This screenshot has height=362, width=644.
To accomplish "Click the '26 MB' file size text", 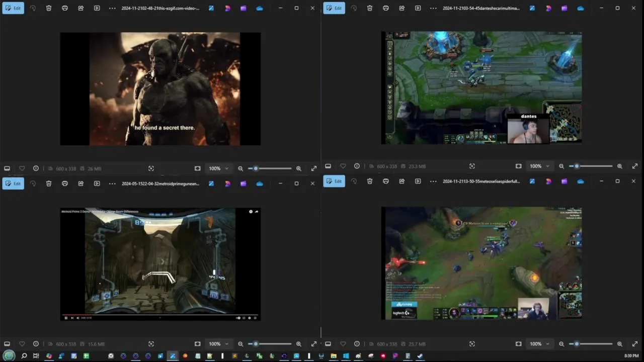I will pos(94,168).
